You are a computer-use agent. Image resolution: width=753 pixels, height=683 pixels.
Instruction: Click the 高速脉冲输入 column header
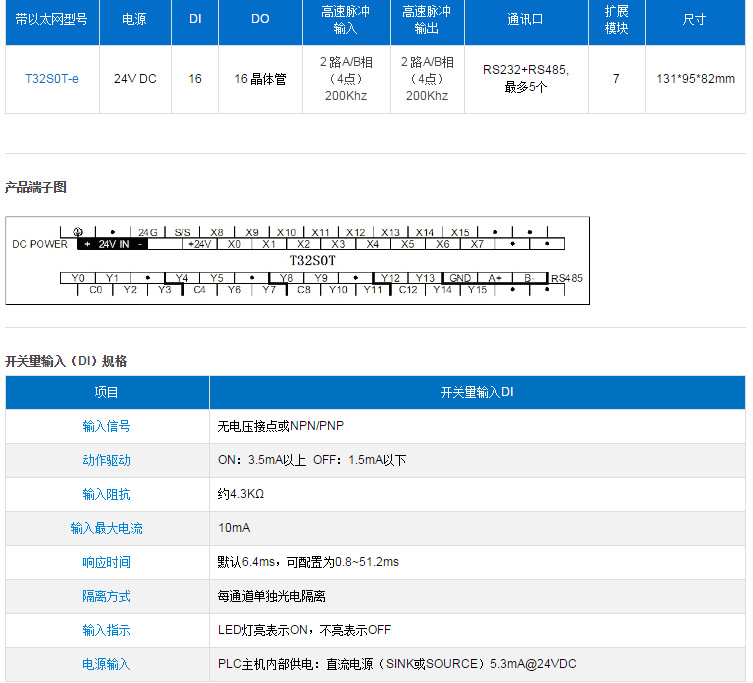point(346,20)
